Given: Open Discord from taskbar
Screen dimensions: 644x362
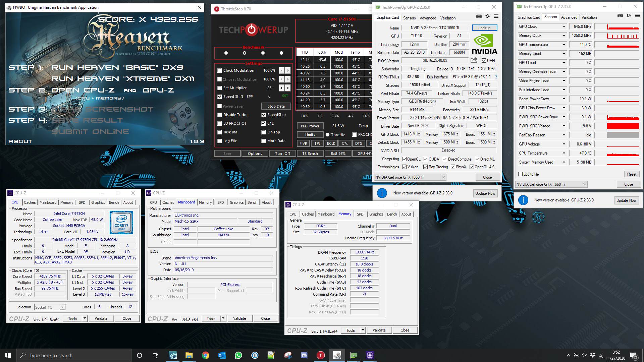Looking at the screenshot, I should (304, 355).
